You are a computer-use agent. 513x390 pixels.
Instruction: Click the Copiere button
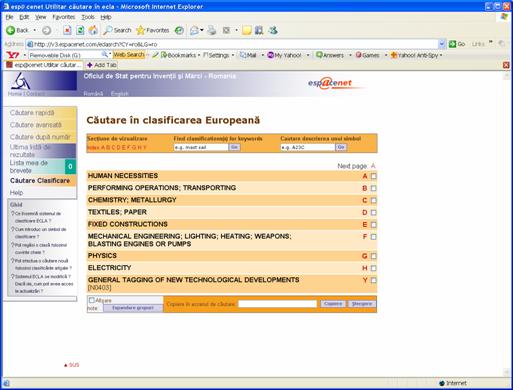[333, 304]
